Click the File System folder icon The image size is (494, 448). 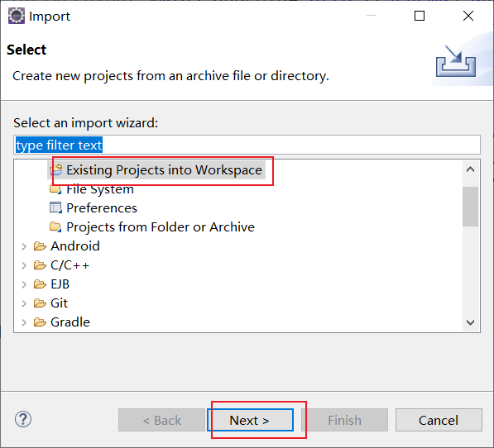point(55,189)
